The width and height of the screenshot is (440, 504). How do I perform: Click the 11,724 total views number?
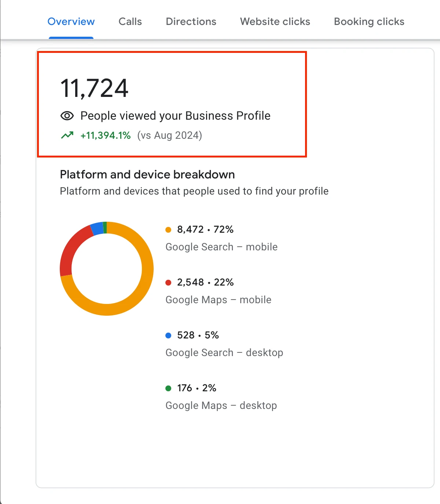pos(94,88)
